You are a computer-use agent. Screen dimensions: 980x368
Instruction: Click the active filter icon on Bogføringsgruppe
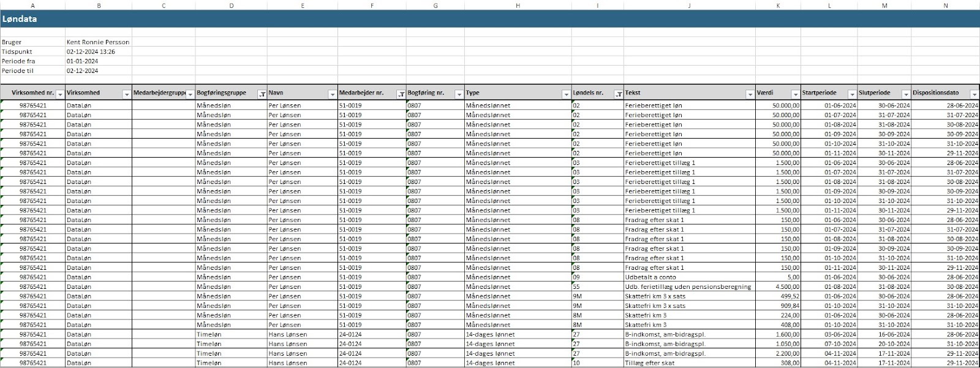coord(262,94)
